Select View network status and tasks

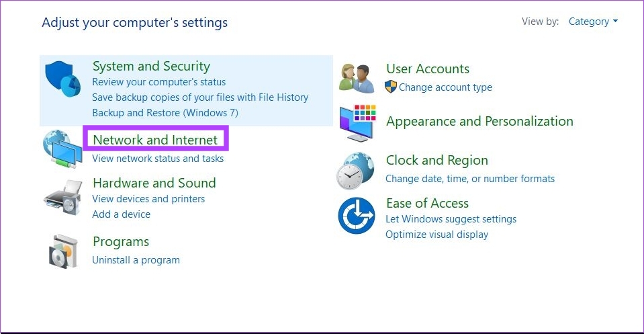(158, 159)
